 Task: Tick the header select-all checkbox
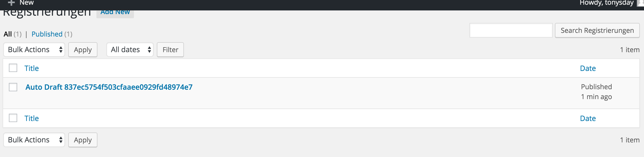(13, 68)
